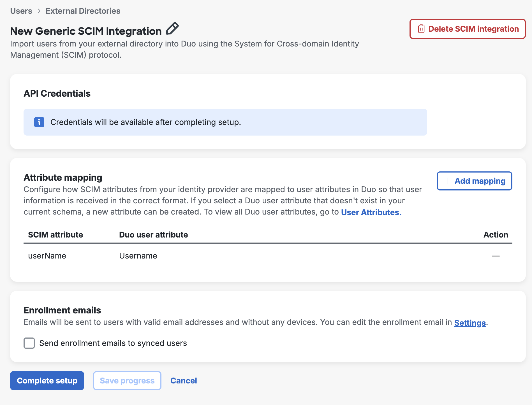Navigate to Users via the breadcrumb
The image size is (532, 405).
[x=21, y=11]
